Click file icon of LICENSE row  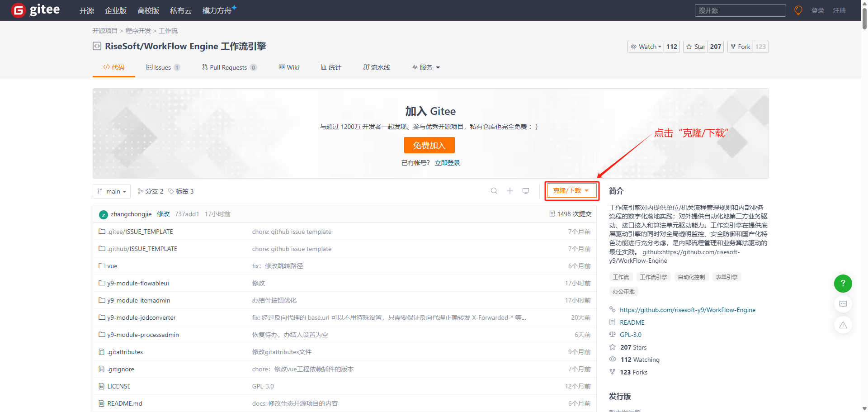(102, 386)
